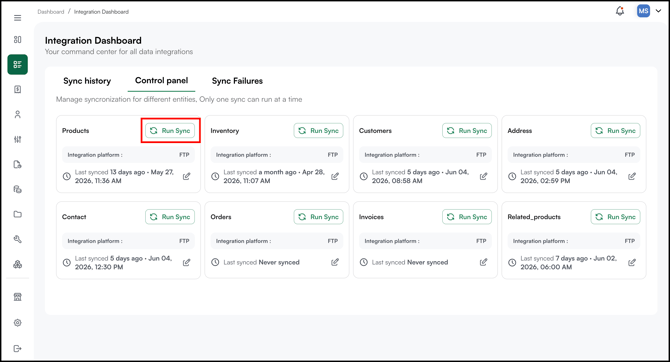Viewport: 670px width, 362px height.
Task: Open the hamburger menu icon
Action: coord(18,18)
